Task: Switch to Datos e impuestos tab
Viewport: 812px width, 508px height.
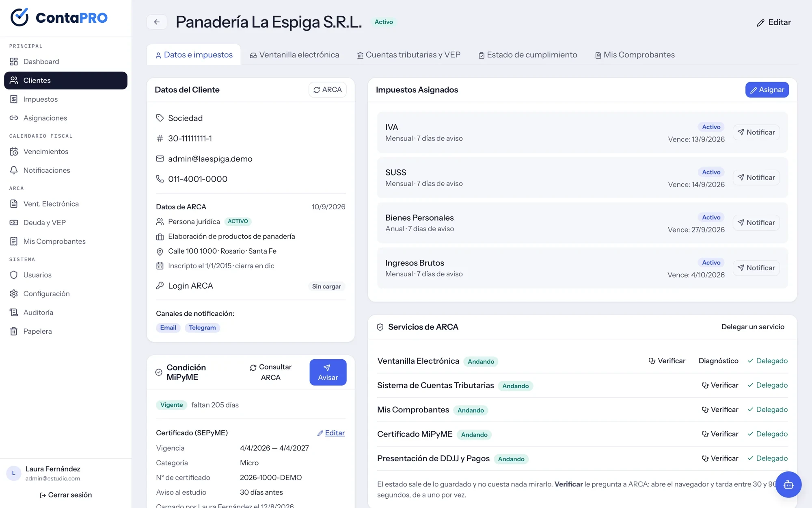Action: click(x=194, y=55)
